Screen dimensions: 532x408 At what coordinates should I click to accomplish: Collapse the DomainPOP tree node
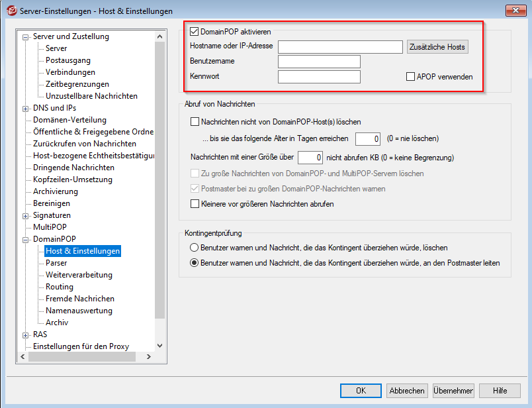pos(26,240)
